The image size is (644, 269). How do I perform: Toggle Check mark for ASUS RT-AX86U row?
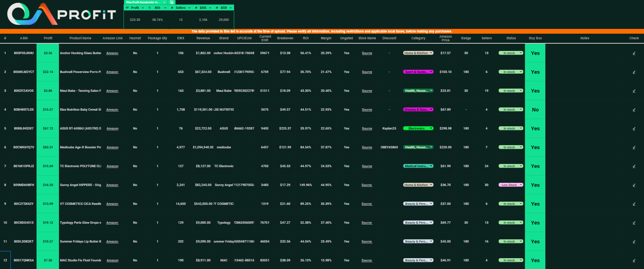point(634,129)
